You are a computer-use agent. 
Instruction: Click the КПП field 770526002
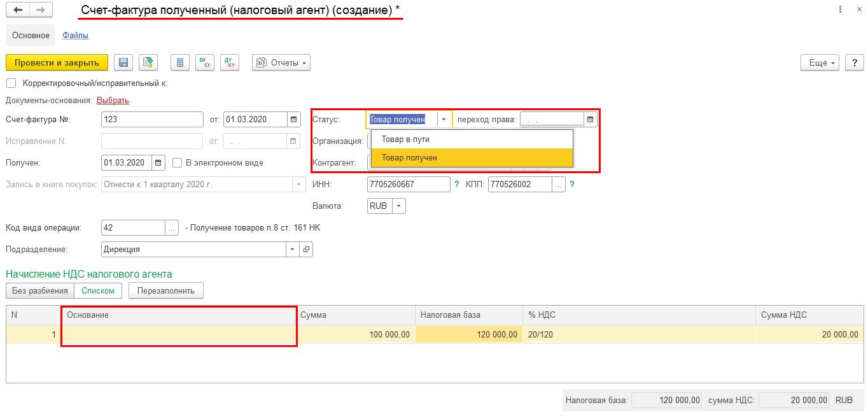click(519, 185)
